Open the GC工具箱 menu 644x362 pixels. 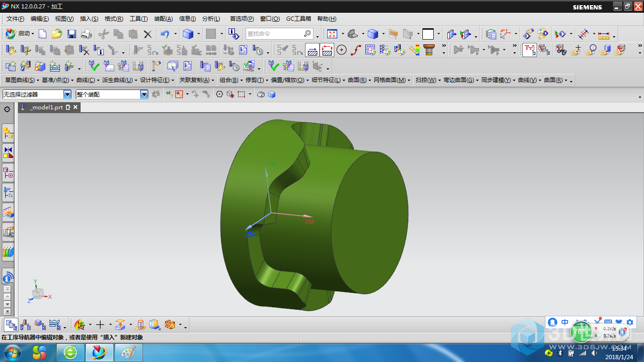298,19
